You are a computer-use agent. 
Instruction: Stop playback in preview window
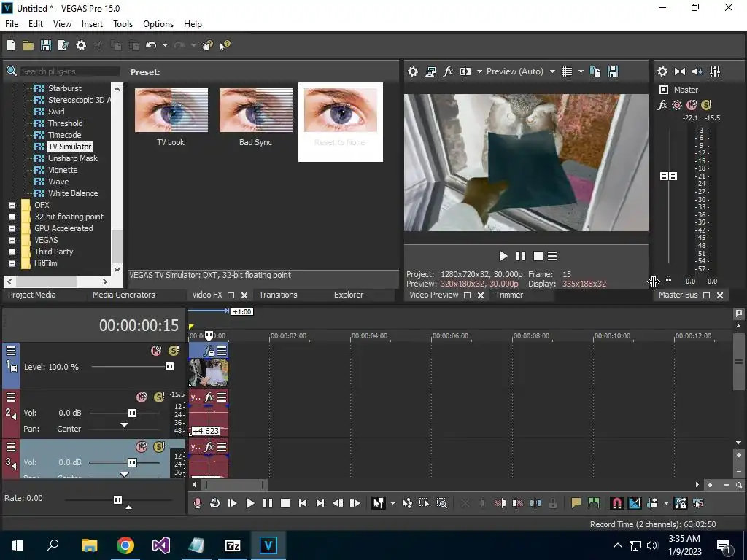(x=538, y=256)
